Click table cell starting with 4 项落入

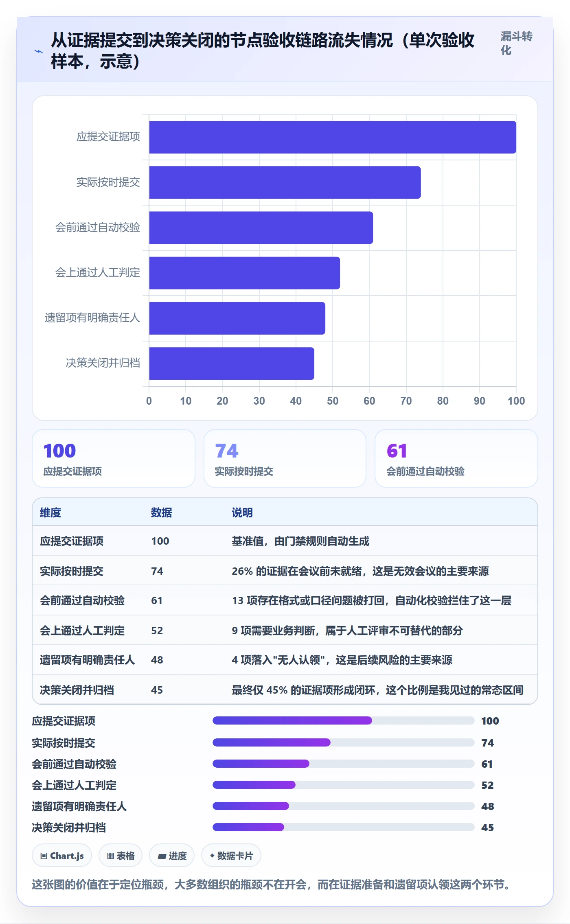pos(342,660)
